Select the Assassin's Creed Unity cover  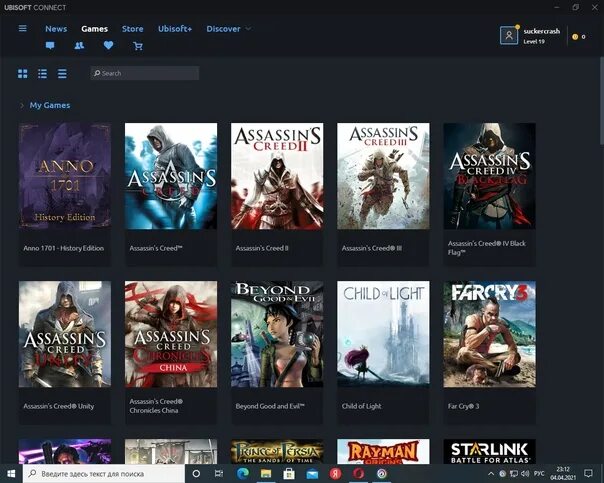tap(65, 334)
